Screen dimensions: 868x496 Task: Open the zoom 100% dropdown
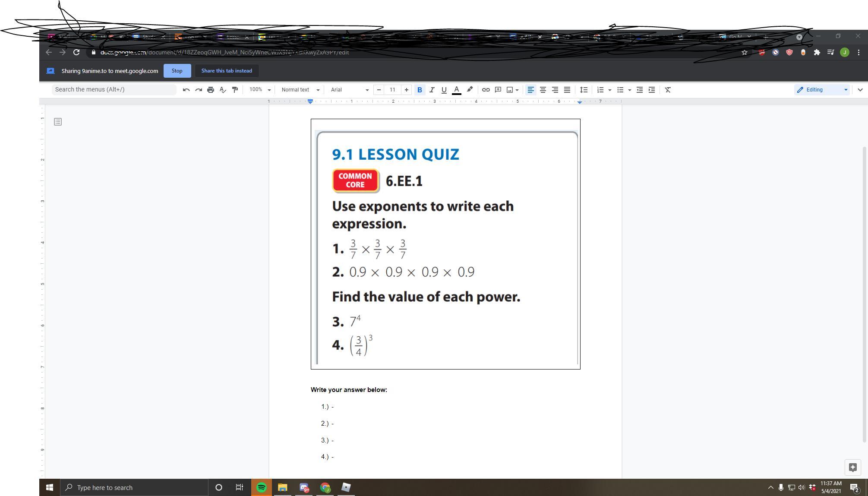(x=260, y=90)
